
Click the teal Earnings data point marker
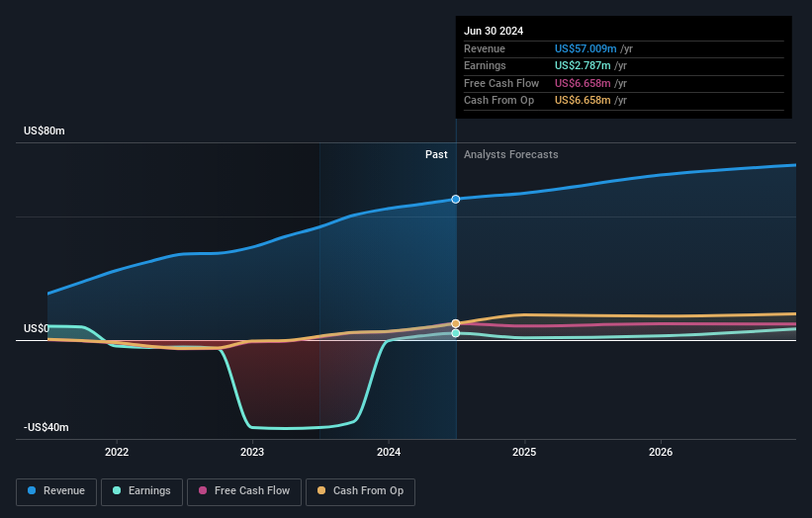456,333
